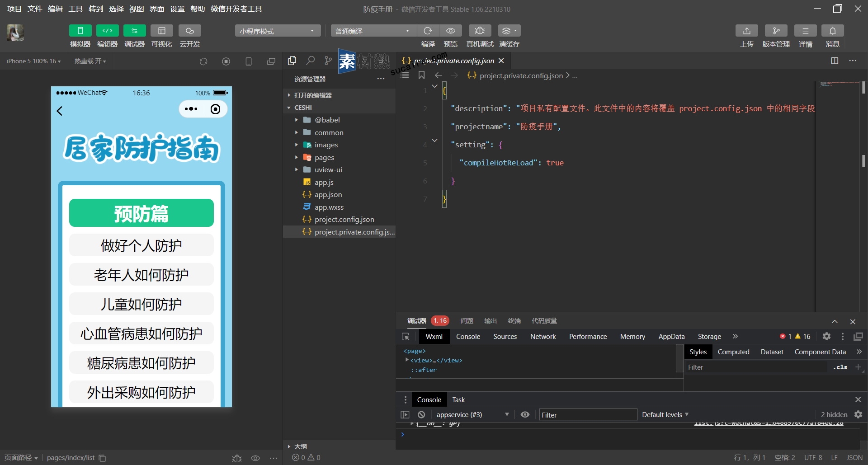This screenshot has height=465, width=868.
Task: Click the simulator stop record icon
Action: tap(226, 61)
